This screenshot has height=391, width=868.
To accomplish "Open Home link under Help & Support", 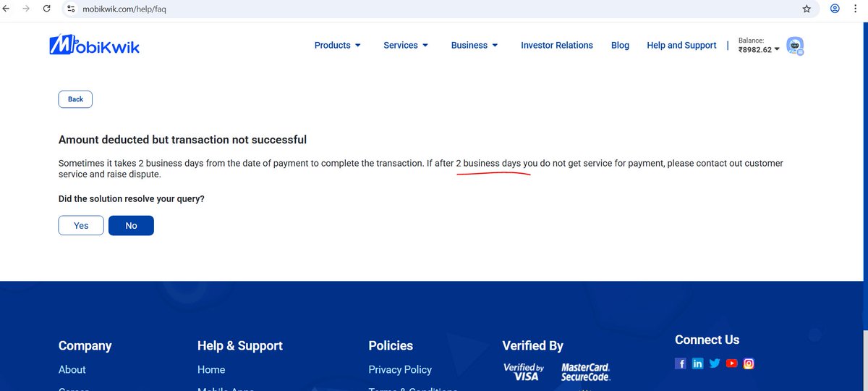I will 211,369.
